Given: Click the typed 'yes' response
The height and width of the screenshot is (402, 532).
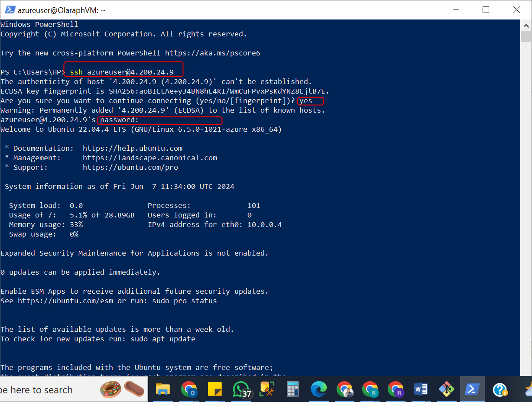Looking at the screenshot, I should click(x=306, y=100).
